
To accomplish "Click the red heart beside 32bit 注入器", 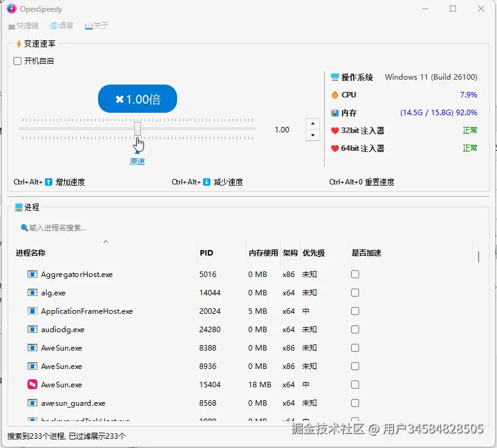I will click(335, 131).
